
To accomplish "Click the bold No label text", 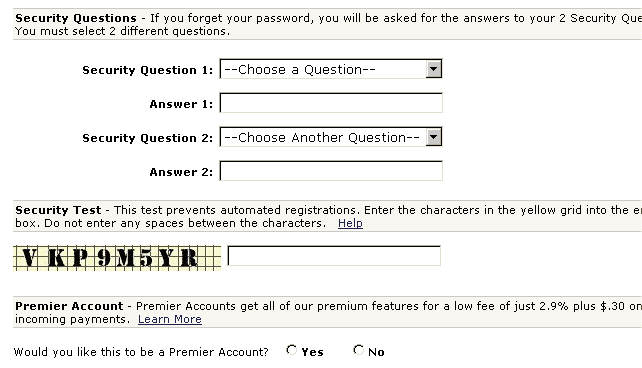I will point(376,352).
